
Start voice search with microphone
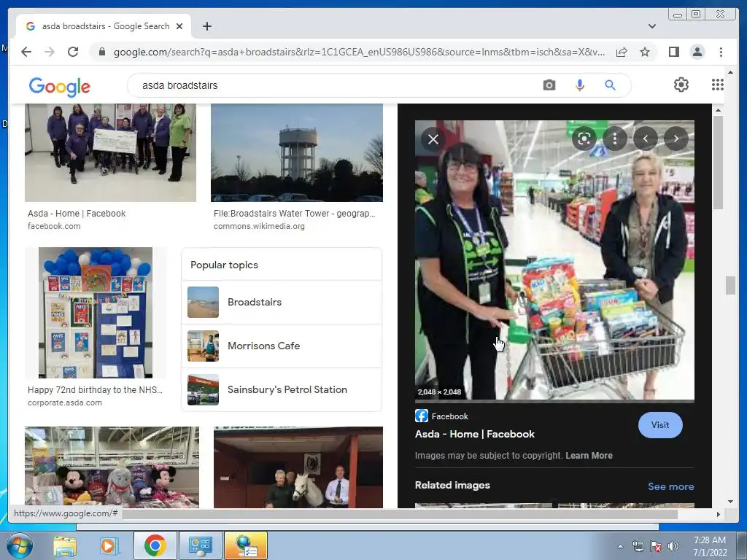579,85
